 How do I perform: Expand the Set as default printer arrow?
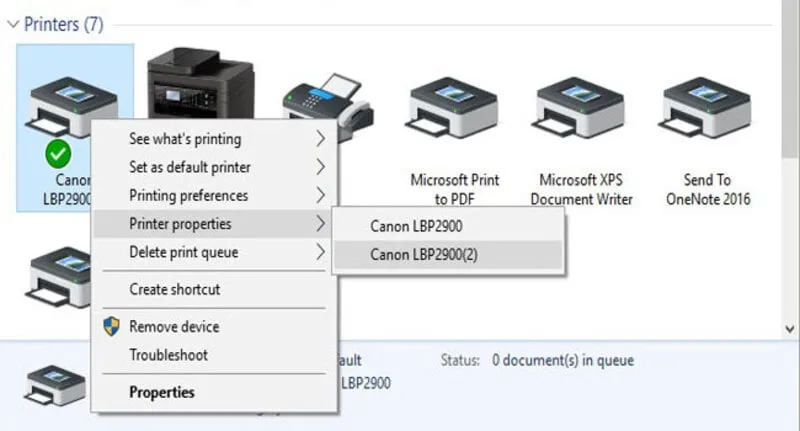tap(320, 167)
